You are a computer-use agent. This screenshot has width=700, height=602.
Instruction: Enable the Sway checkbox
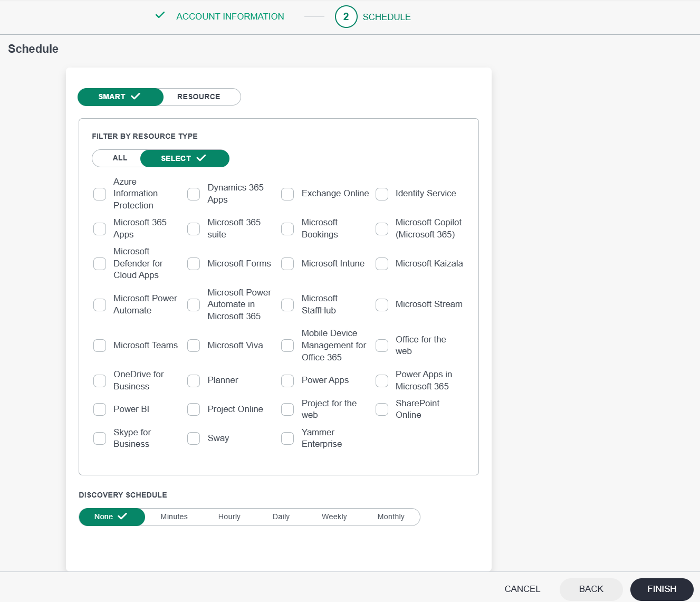pos(194,438)
